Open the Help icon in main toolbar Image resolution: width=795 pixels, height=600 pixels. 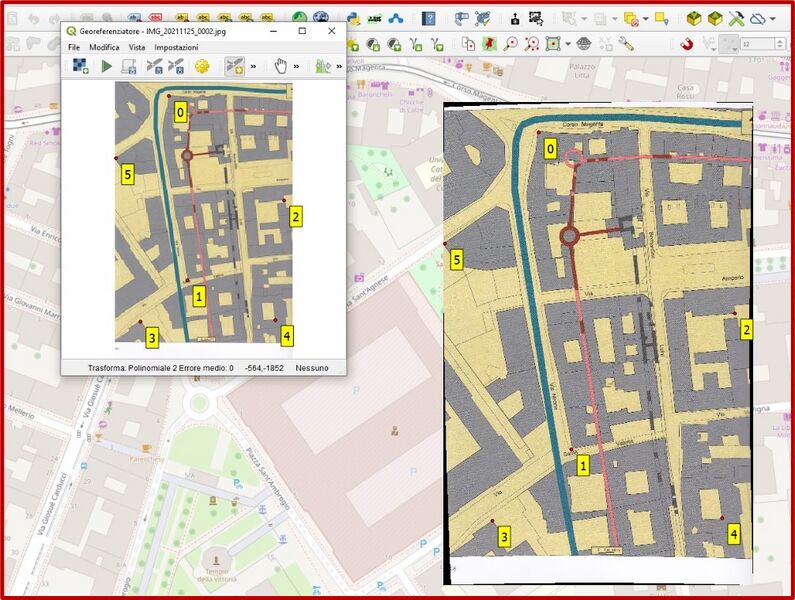pyautogui.click(x=428, y=18)
